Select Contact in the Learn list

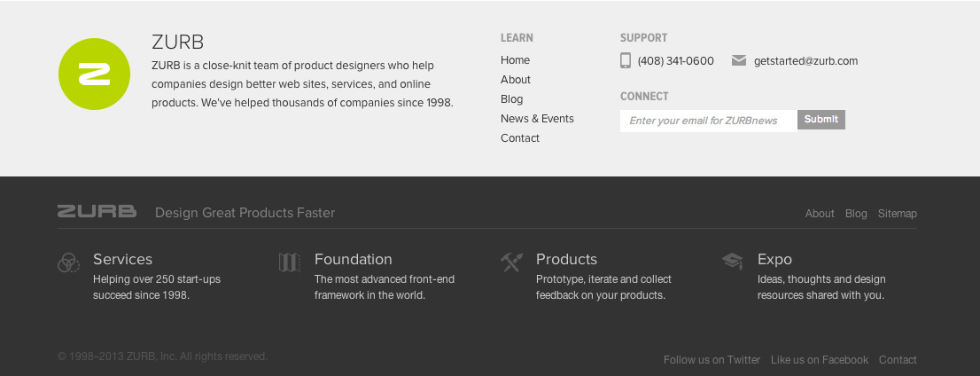click(x=520, y=138)
